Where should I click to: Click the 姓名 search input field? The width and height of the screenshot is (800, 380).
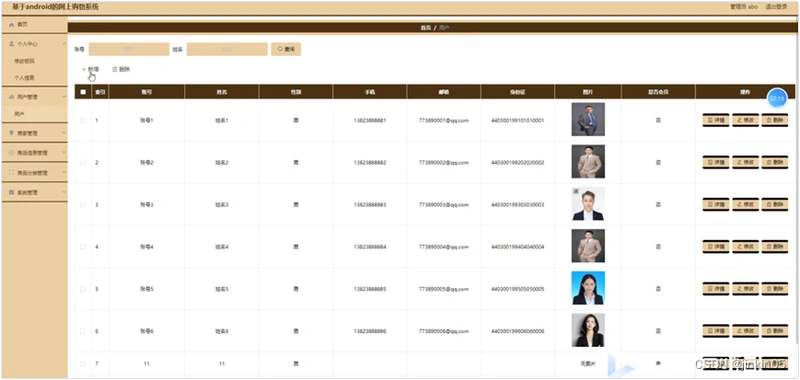(x=227, y=49)
